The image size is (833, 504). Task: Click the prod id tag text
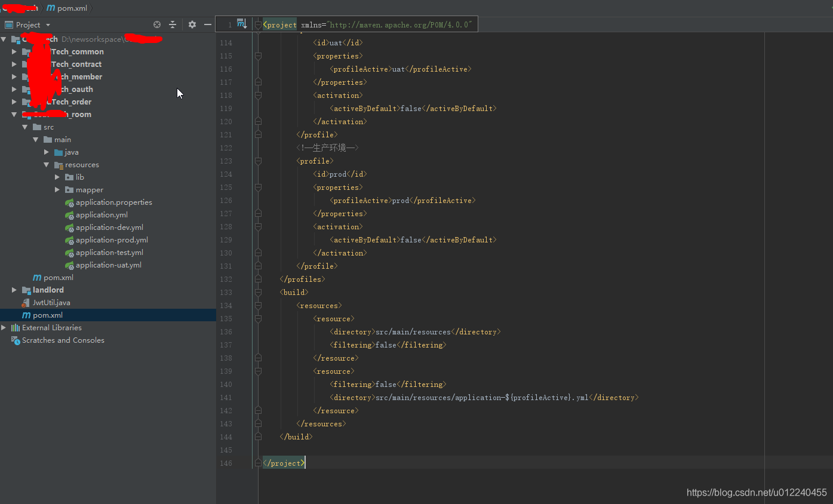(340, 174)
